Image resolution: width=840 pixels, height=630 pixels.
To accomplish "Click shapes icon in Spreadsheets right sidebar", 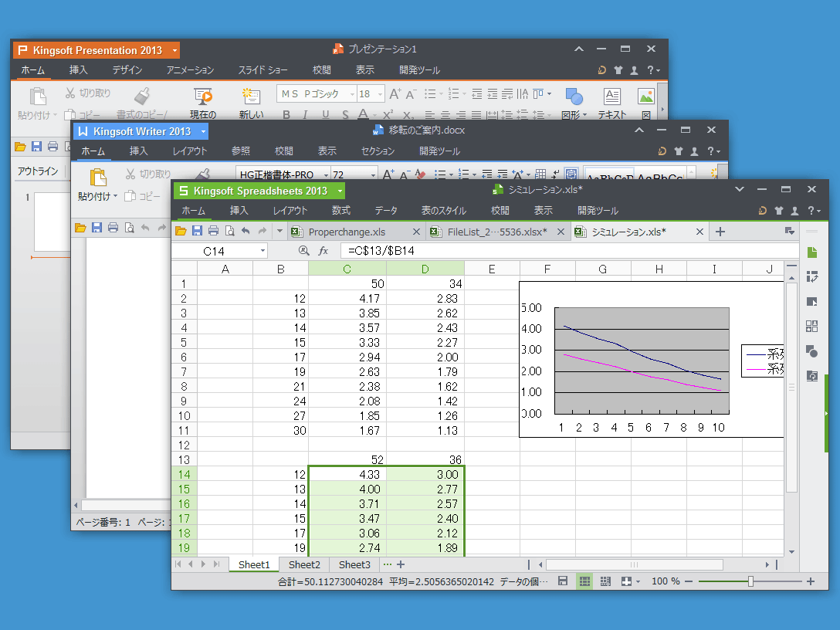I will tap(811, 351).
